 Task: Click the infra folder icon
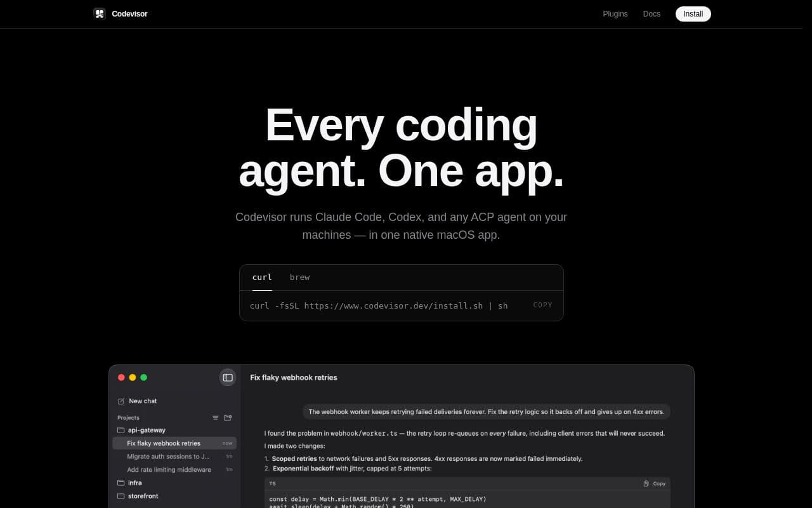[x=121, y=483]
